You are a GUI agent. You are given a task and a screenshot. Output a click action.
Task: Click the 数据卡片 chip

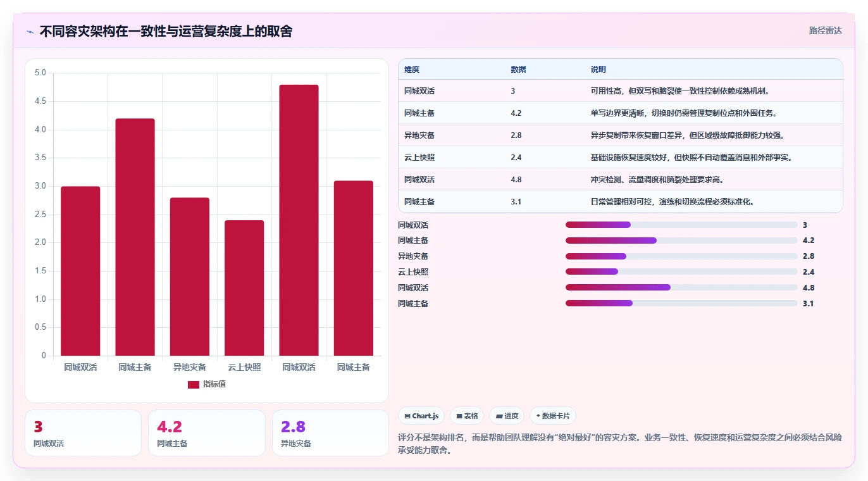tap(553, 416)
